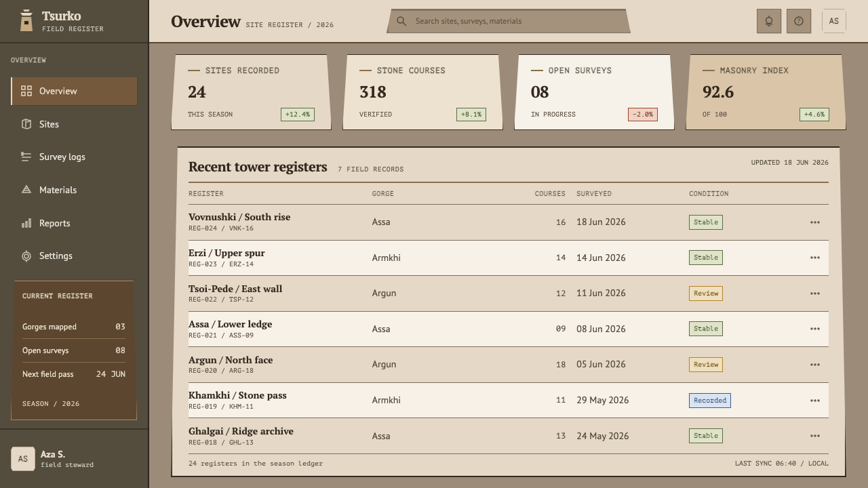Click the Review badge for Argun / North face
868x488 pixels.
point(706,365)
